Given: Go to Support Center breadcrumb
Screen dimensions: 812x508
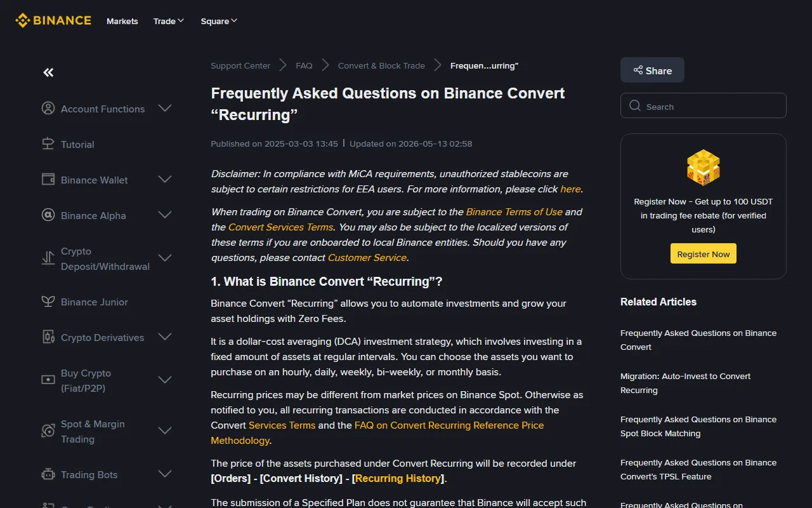Looking at the screenshot, I should (240, 65).
